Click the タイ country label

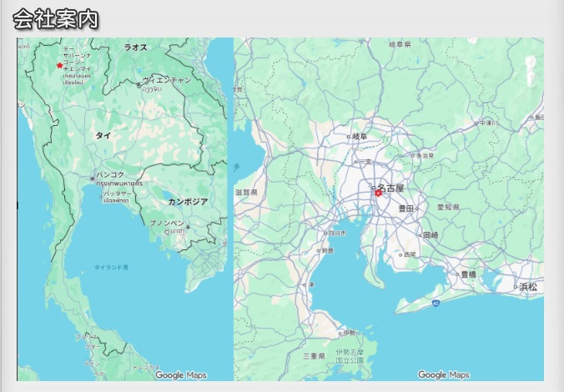[x=103, y=134]
